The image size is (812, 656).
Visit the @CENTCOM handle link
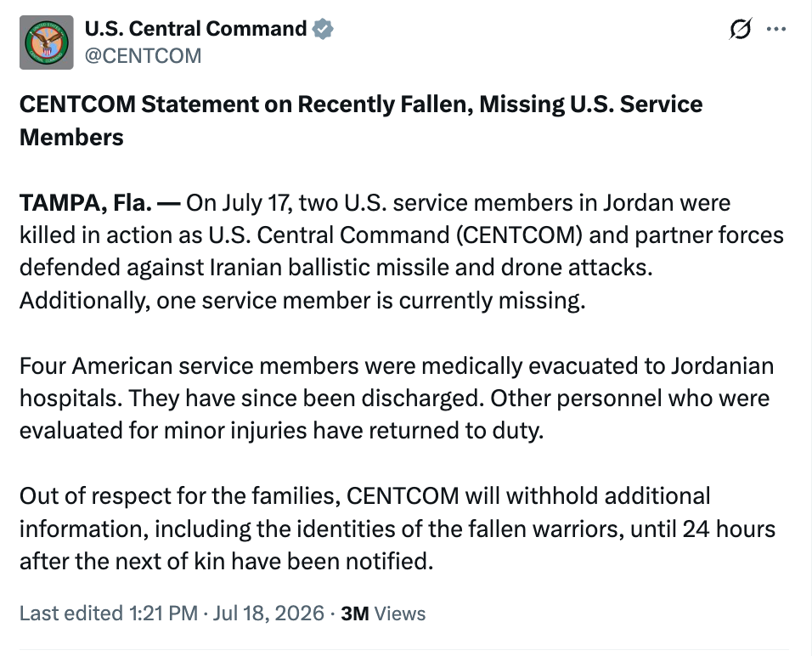(143, 56)
